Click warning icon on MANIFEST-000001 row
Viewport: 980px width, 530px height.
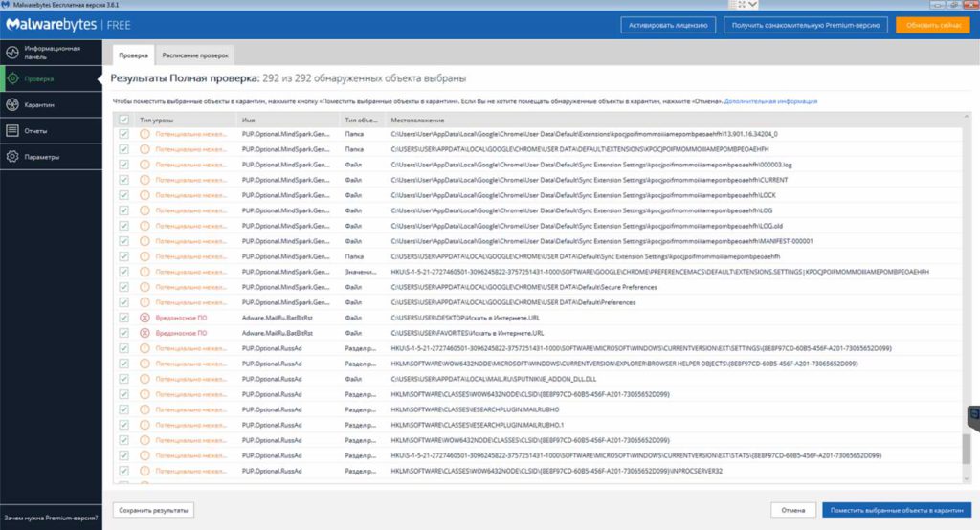[x=145, y=241]
